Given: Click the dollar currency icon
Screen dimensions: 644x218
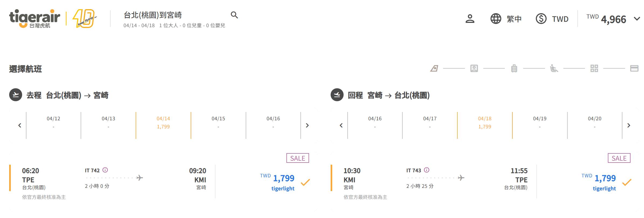Looking at the screenshot, I should [x=541, y=19].
